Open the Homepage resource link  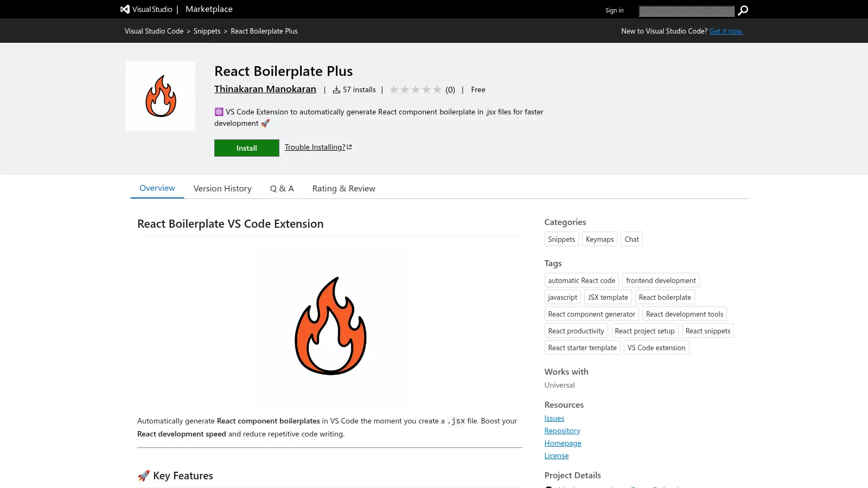pos(563,443)
